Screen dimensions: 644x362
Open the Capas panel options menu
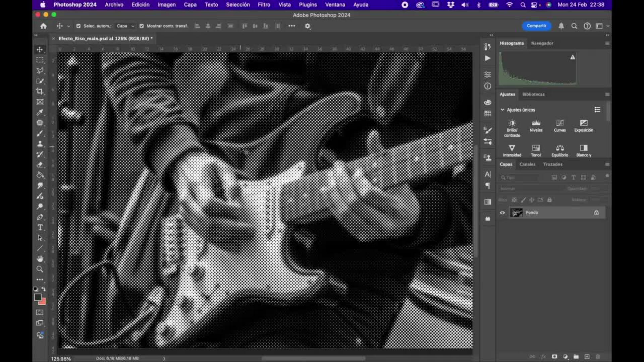click(x=607, y=164)
